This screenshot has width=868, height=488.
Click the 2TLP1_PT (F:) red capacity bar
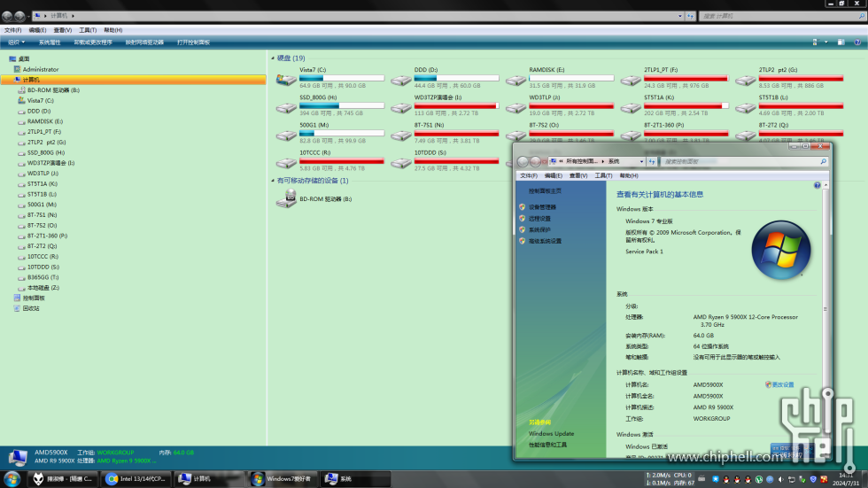pos(686,78)
